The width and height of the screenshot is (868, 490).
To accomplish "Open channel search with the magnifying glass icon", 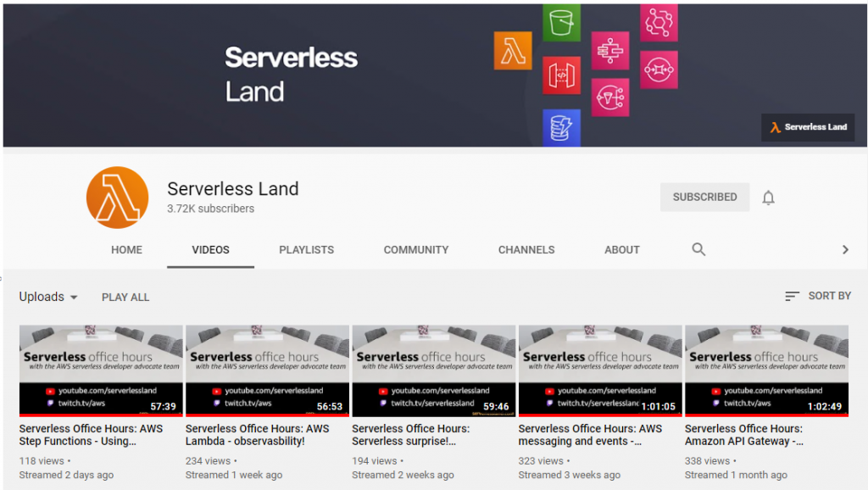I will [x=698, y=249].
